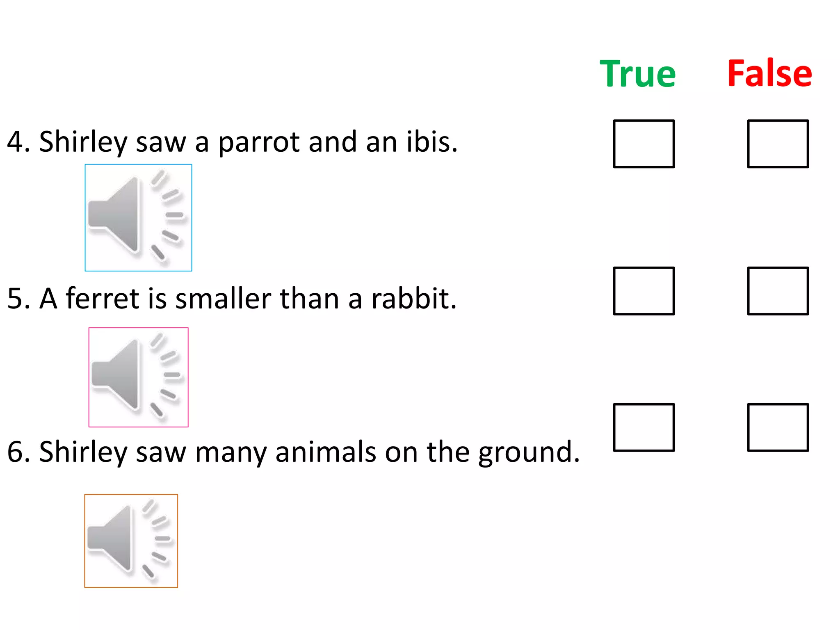Screen dimensions: 840x630
Task: Check the False box for question 4
Action: 778,144
